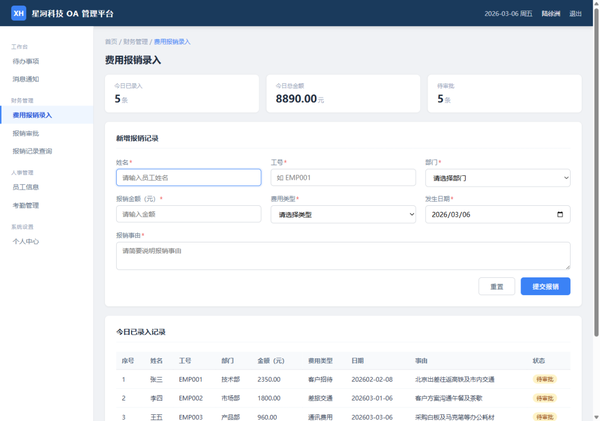This screenshot has height=421, width=600.
Task: Go to 消息通知 in the sidebar
Action: pos(26,79)
